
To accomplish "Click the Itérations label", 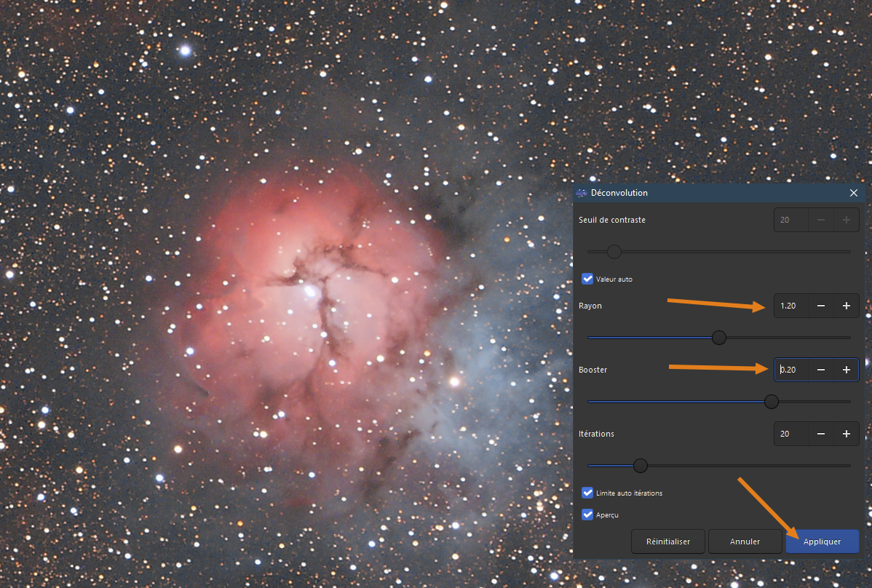I will tap(596, 434).
